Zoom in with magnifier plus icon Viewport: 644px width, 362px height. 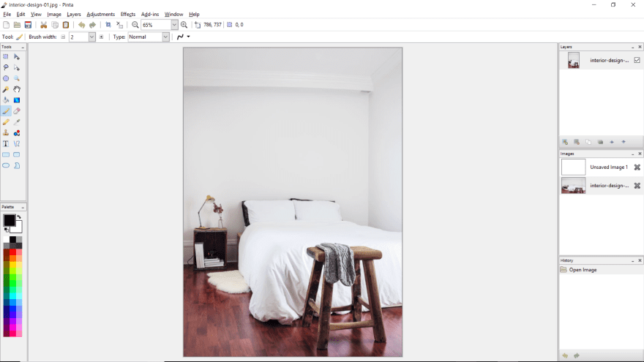(x=184, y=25)
